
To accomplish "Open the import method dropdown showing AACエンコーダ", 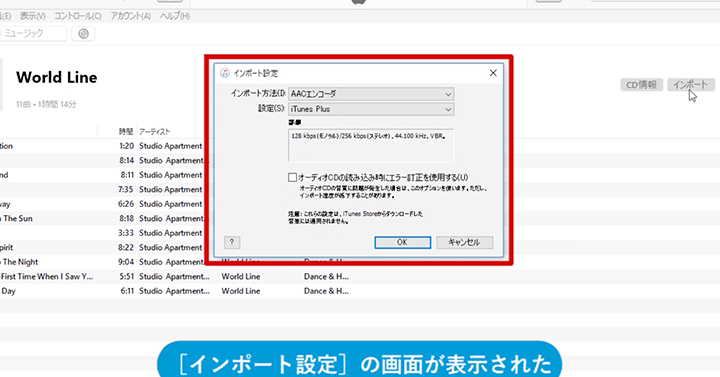I will point(371,94).
